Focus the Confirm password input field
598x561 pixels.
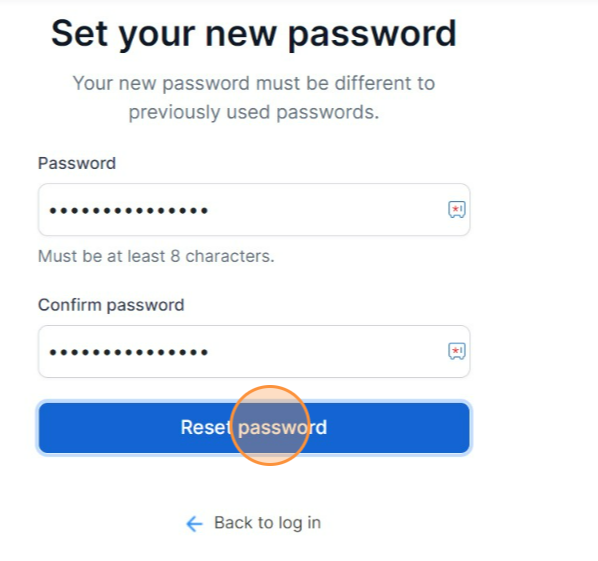[254, 351]
